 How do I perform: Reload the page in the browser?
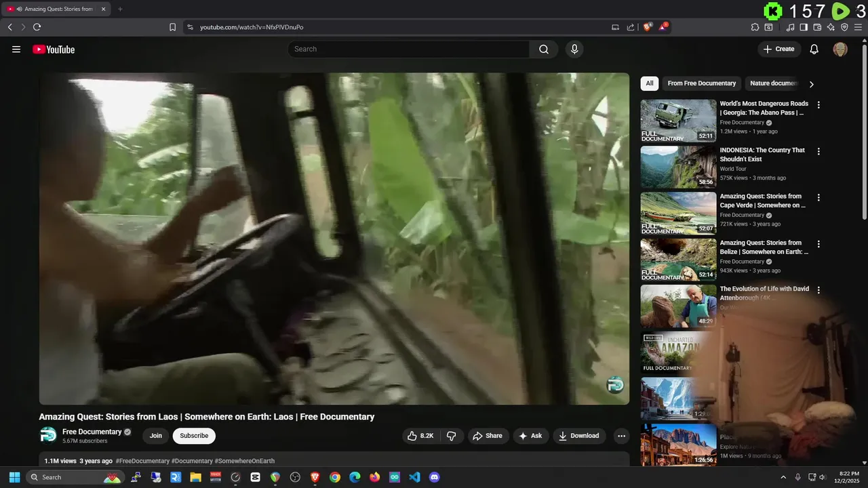(x=37, y=27)
